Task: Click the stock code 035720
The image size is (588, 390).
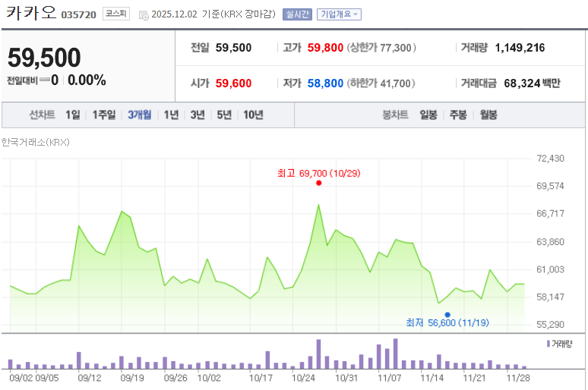Action: pos(79,15)
